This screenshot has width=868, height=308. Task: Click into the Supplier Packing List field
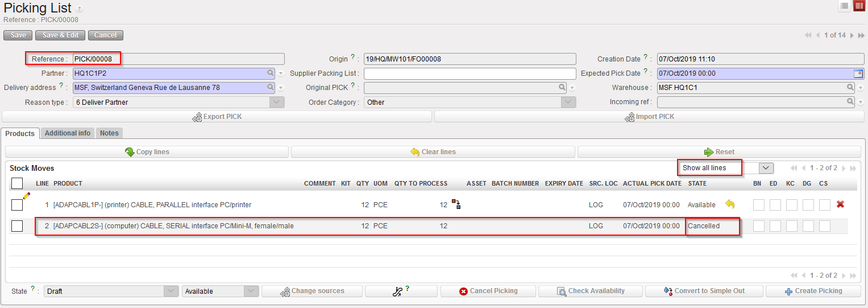coord(470,73)
